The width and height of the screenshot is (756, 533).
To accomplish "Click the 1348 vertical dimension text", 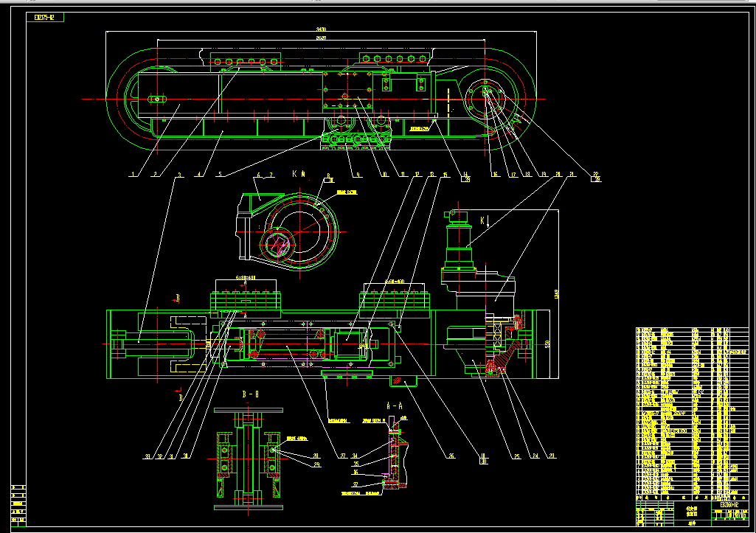I will (556, 294).
